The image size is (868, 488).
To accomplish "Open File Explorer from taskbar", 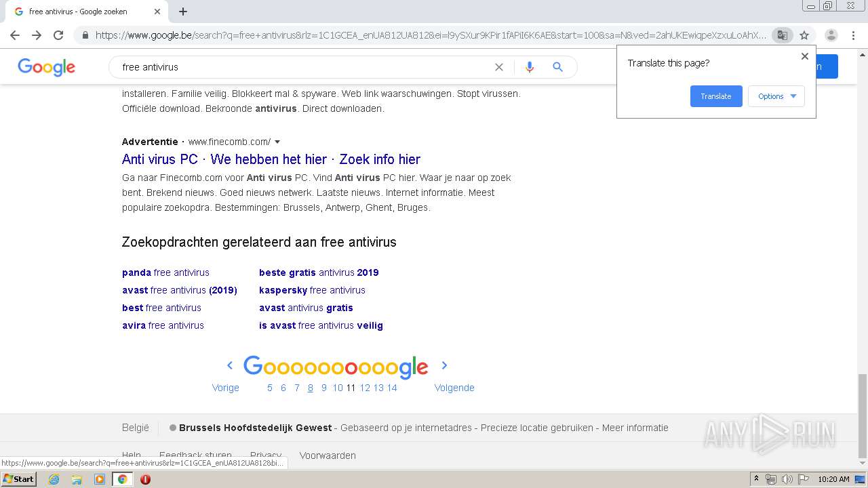I will [x=77, y=479].
